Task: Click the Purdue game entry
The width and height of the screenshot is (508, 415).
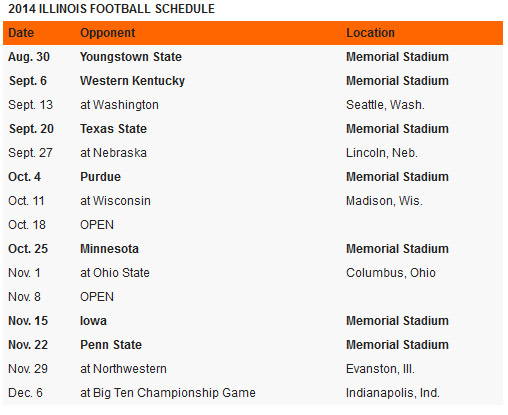Action: click(100, 177)
